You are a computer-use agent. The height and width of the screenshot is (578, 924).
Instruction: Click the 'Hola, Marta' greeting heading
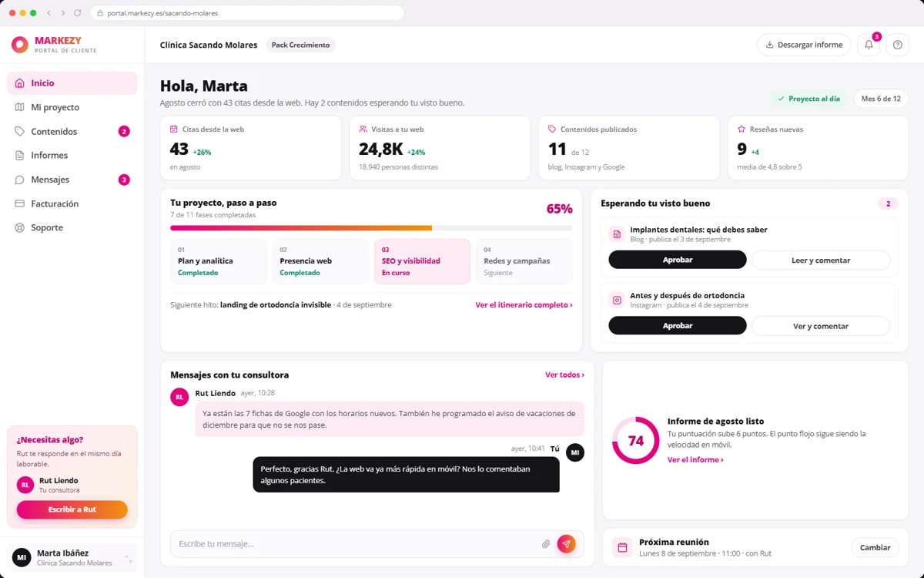(204, 86)
